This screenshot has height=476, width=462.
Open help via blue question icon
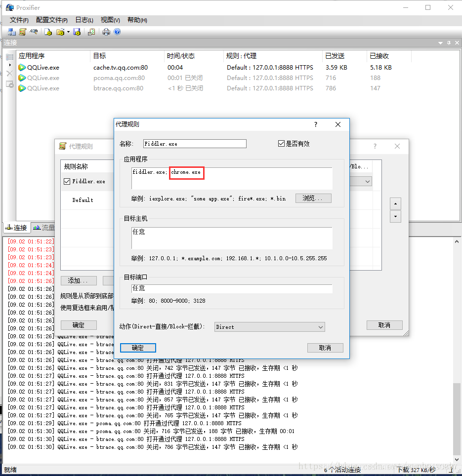[x=117, y=32]
